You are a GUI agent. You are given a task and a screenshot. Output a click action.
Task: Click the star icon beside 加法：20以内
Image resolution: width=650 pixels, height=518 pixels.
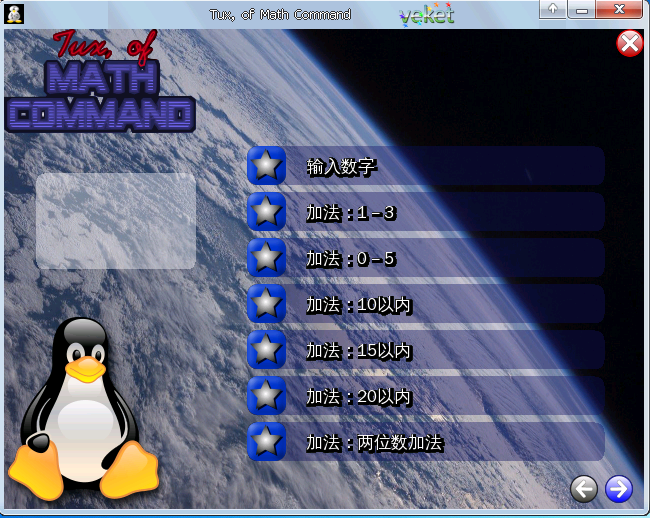pyautogui.click(x=266, y=395)
